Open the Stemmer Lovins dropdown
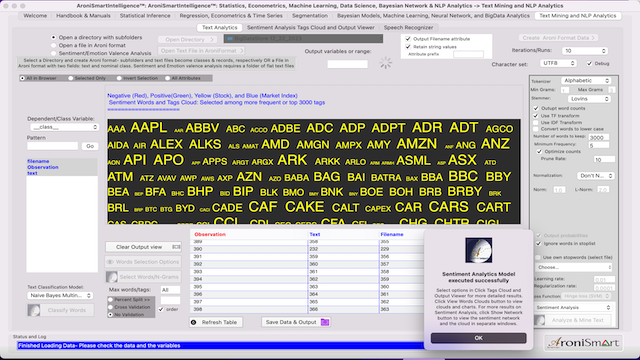 pyautogui.click(x=589, y=99)
